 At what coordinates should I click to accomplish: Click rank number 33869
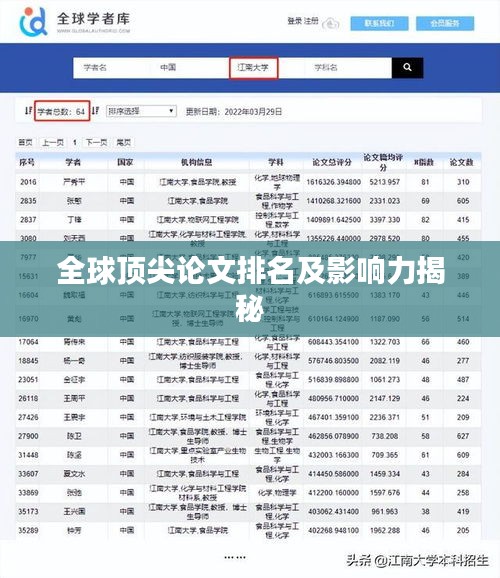[x=28, y=493]
